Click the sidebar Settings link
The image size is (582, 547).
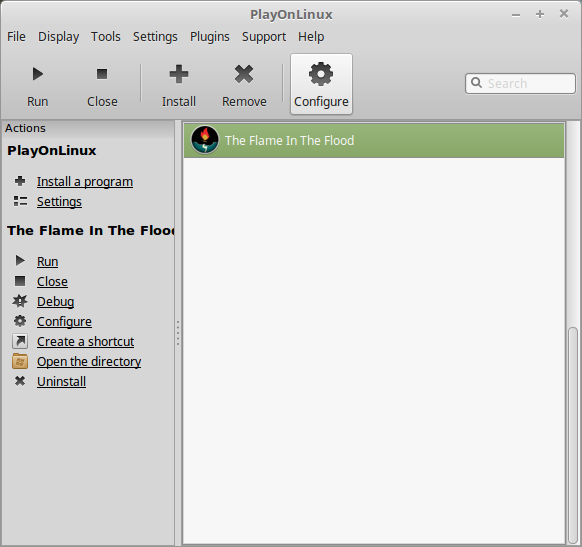click(x=59, y=202)
